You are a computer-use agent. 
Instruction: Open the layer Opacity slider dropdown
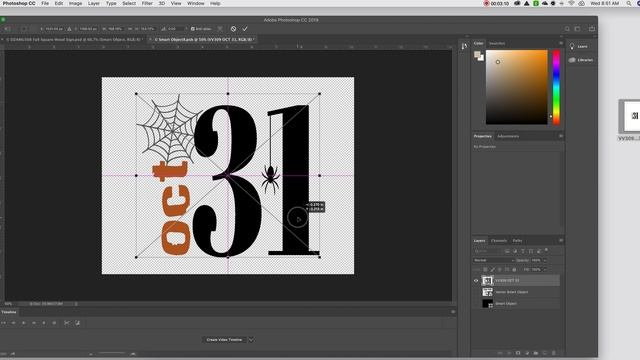pos(545,260)
